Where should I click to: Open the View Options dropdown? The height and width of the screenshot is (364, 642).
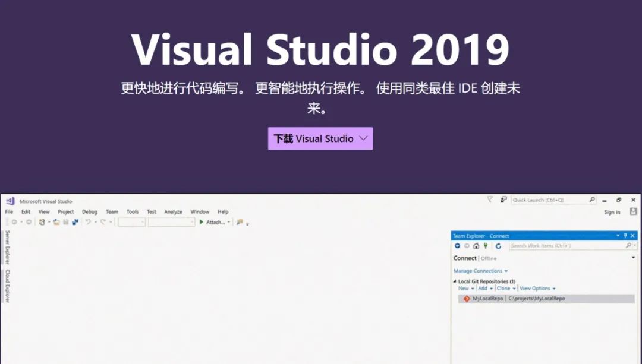point(554,289)
